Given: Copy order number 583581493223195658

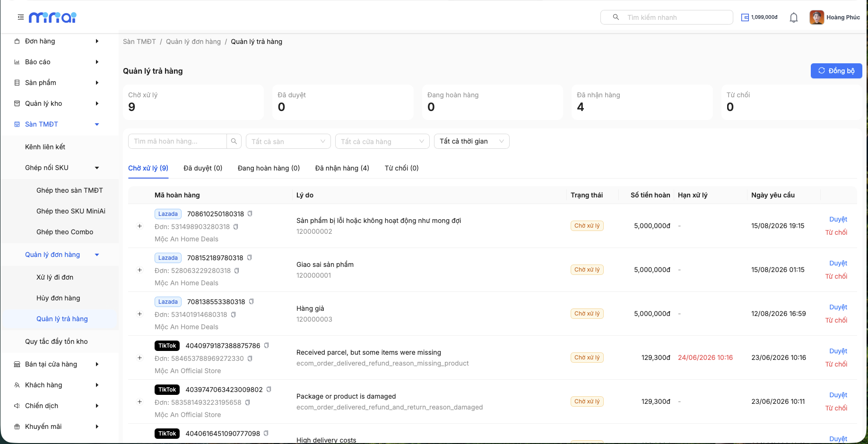Looking at the screenshot, I should point(248,402).
